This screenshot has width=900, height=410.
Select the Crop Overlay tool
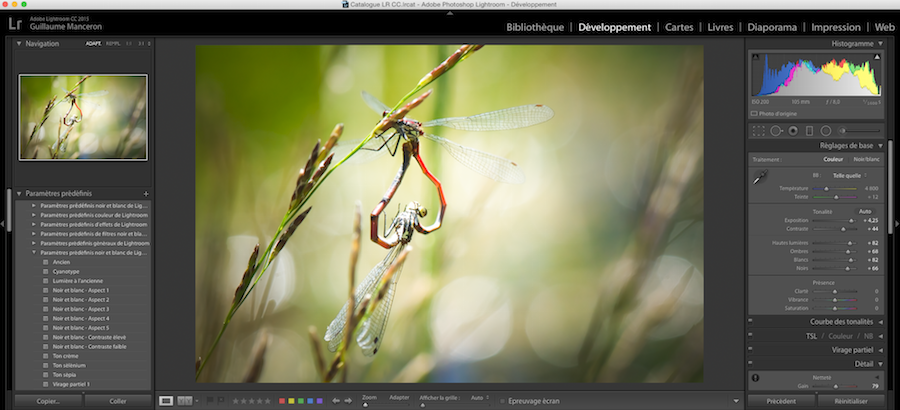759,131
